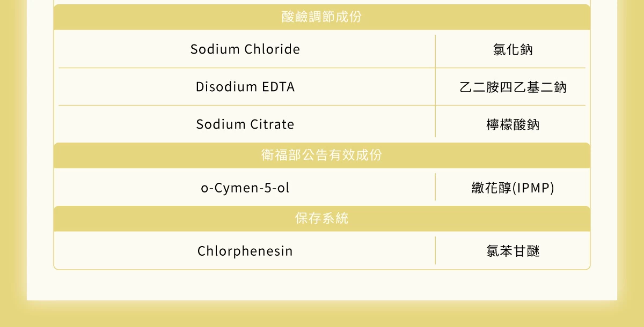Select the Chlorphenesin ingredient text
The width and height of the screenshot is (644, 327).
[245, 251]
